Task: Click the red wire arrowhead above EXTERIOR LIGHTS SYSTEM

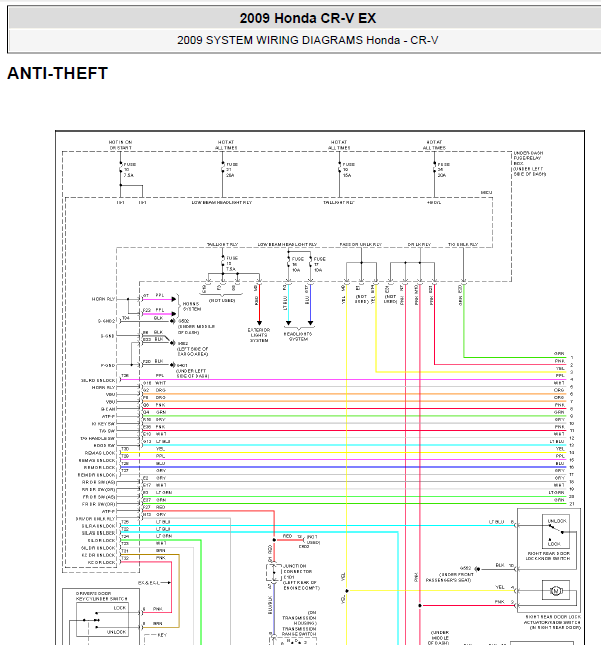Action: (x=259, y=323)
